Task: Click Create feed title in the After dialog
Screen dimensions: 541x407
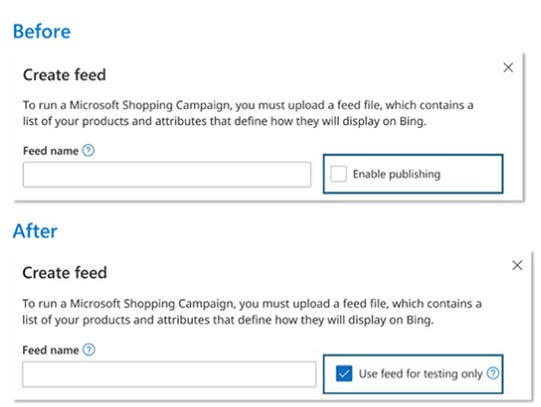Action: click(x=65, y=272)
